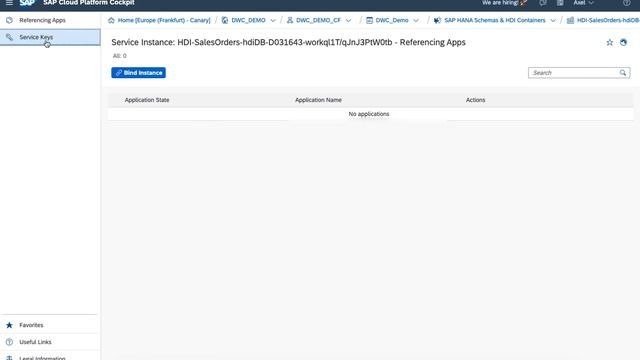Sort by Application Name column header

(x=318, y=100)
